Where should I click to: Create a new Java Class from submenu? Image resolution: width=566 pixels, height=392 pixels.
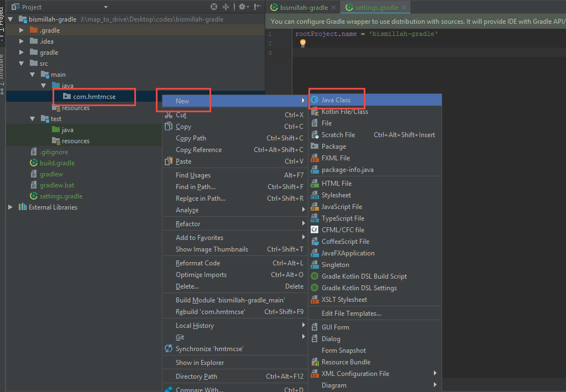pyautogui.click(x=337, y=100)
